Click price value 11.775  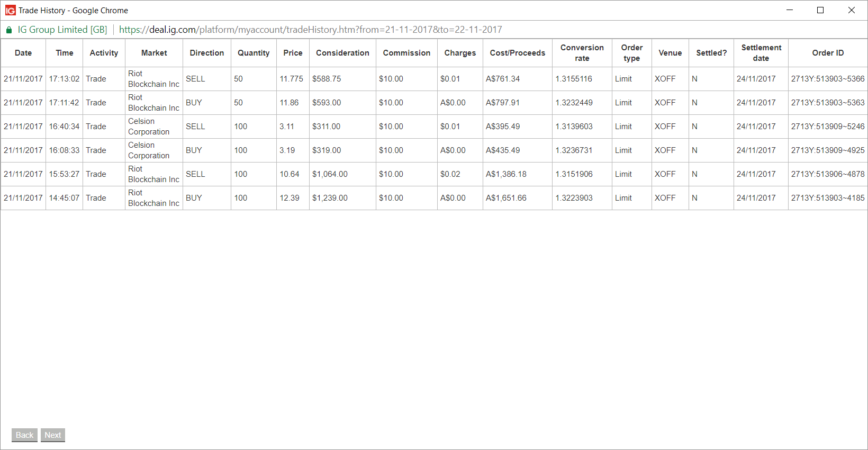291,79
